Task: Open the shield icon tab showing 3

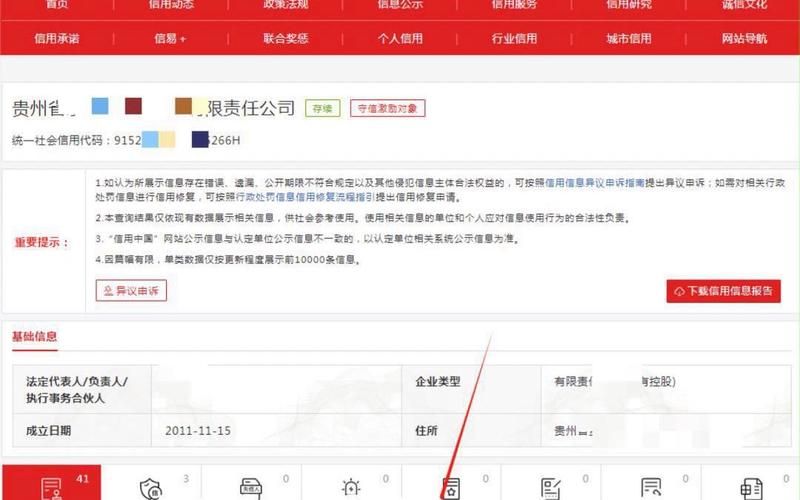Action: [151, 483]
